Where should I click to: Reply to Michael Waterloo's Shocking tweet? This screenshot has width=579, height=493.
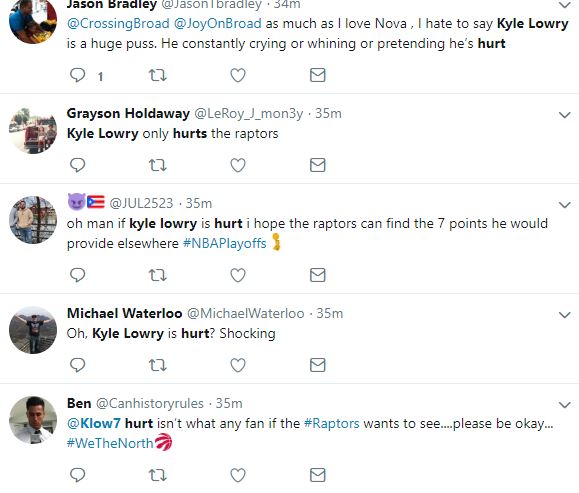click(78, 365)
